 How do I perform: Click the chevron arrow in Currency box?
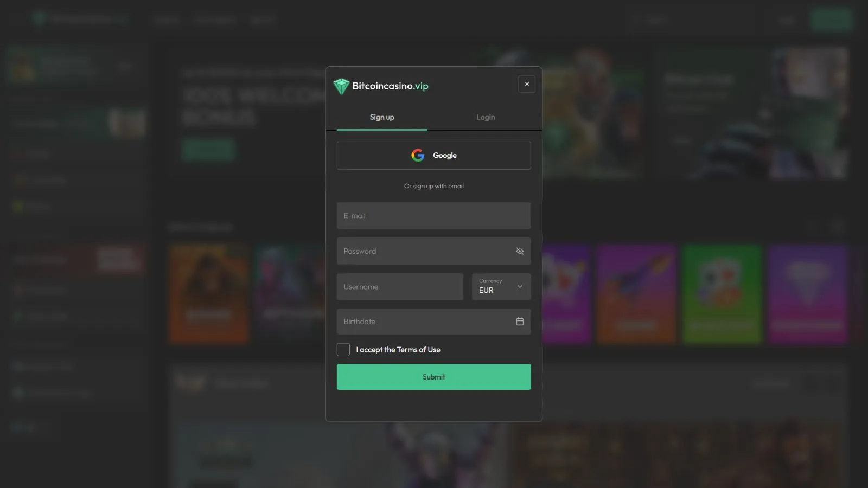pyautogui.click(x=520, y=286)
